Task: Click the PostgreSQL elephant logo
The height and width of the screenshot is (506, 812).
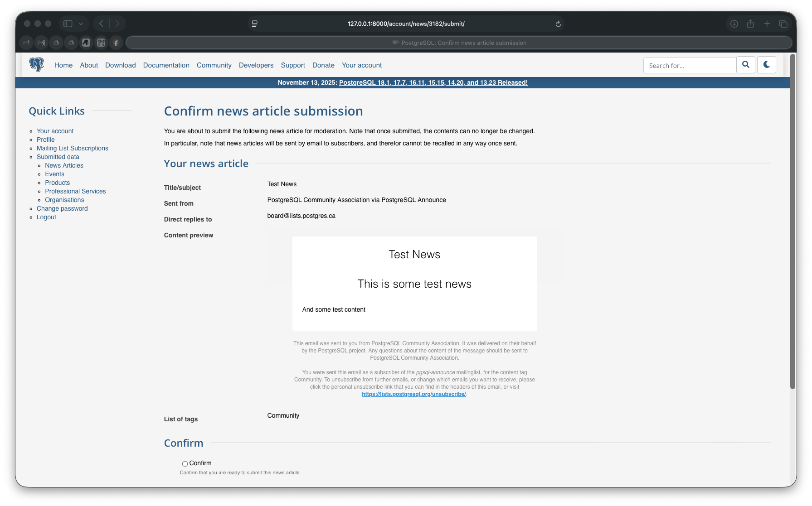Action: pyautogui.click(x=36, y=65)
